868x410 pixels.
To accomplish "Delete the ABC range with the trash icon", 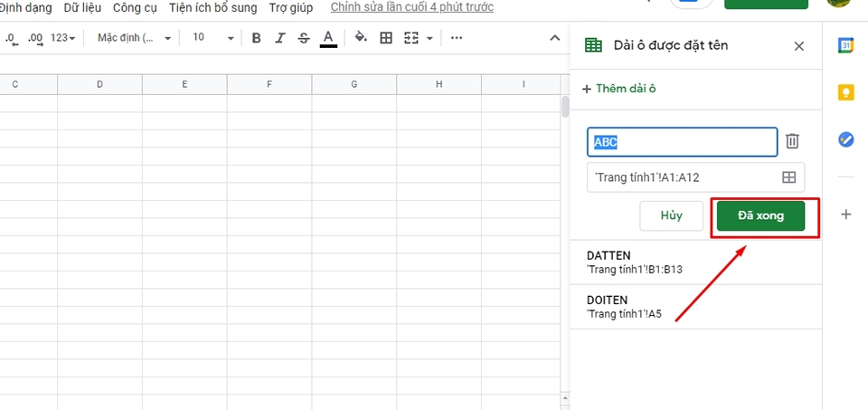I will 793,140.
